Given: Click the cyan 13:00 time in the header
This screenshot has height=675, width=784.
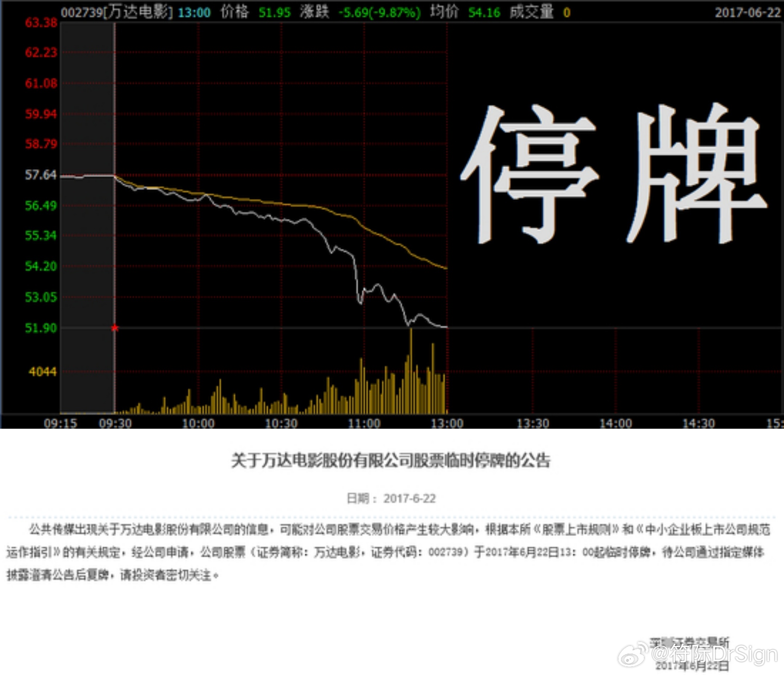Looking at the screenshot, I should [194, 13].
